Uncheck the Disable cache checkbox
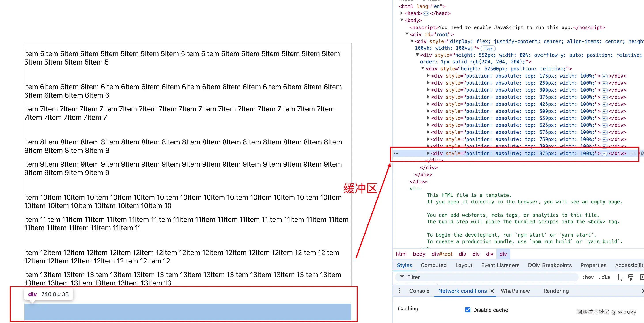The height and width of the screenshot is (323, 644). pos(468,310)
